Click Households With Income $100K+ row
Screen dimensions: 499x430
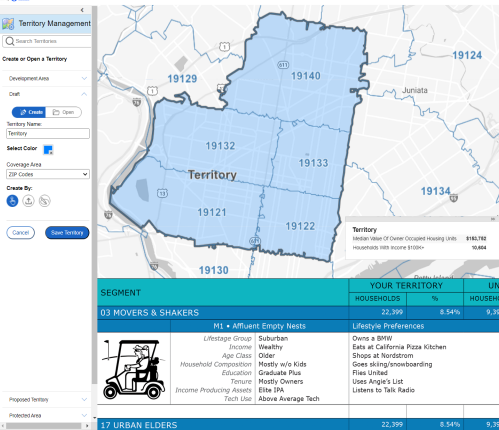coord(419,248)
